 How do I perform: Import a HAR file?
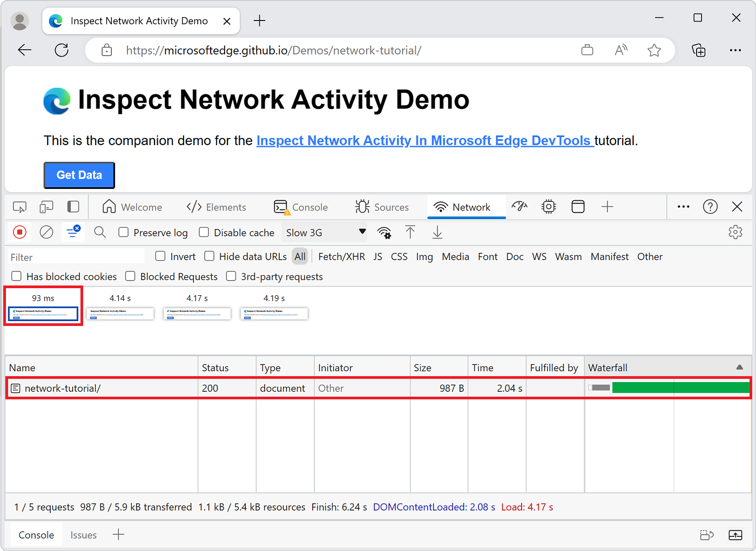tap(410, 232)
